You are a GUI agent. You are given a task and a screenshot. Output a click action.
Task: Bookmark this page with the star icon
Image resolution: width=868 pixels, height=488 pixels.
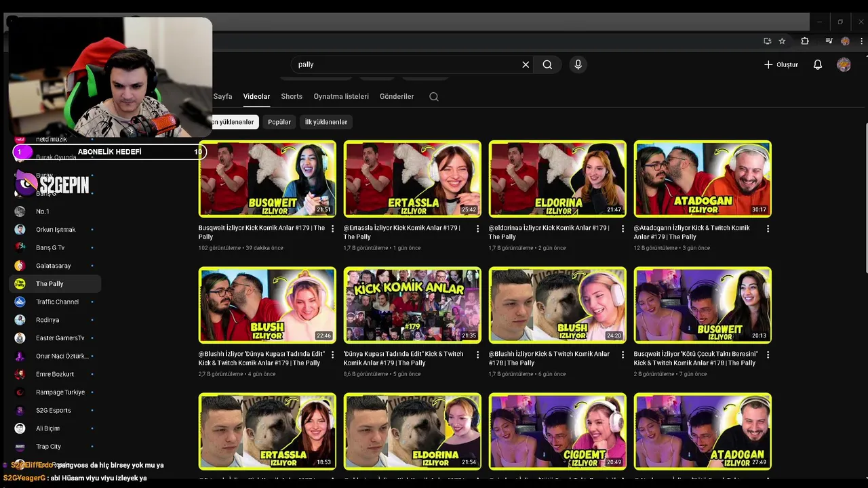782,41
